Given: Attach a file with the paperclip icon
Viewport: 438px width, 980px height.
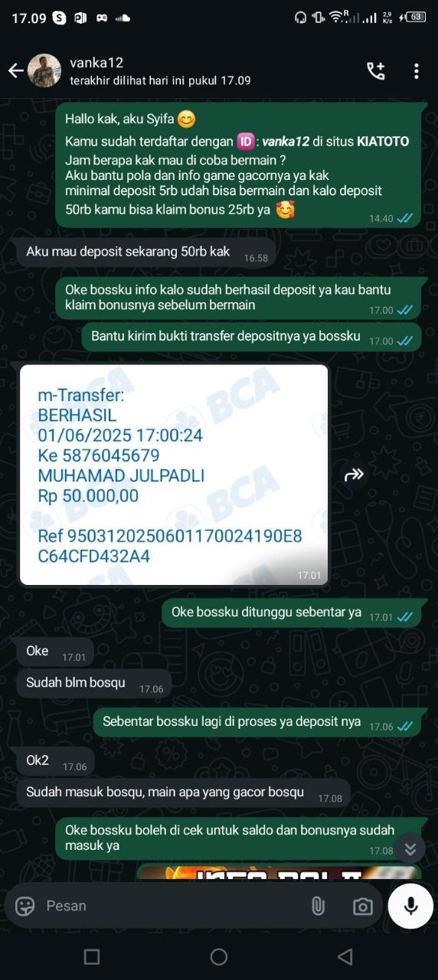Looking at the screenshot, I should (x=318, y=906).
